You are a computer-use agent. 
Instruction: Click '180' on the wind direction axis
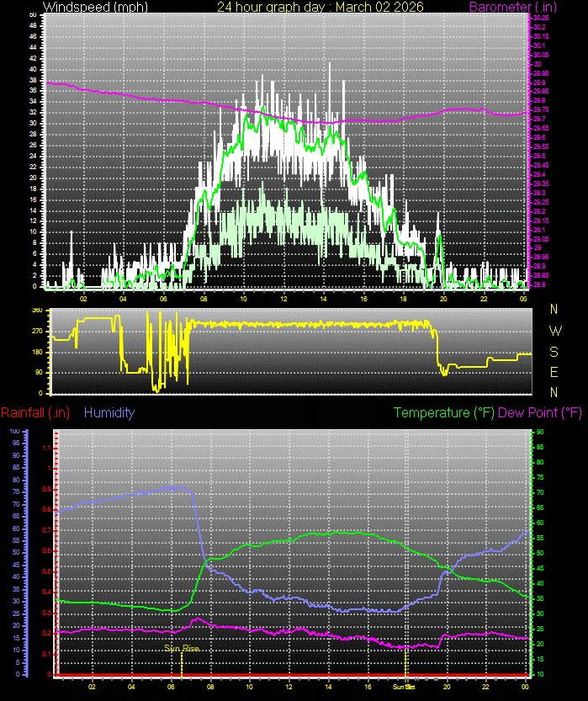point(38,352)
